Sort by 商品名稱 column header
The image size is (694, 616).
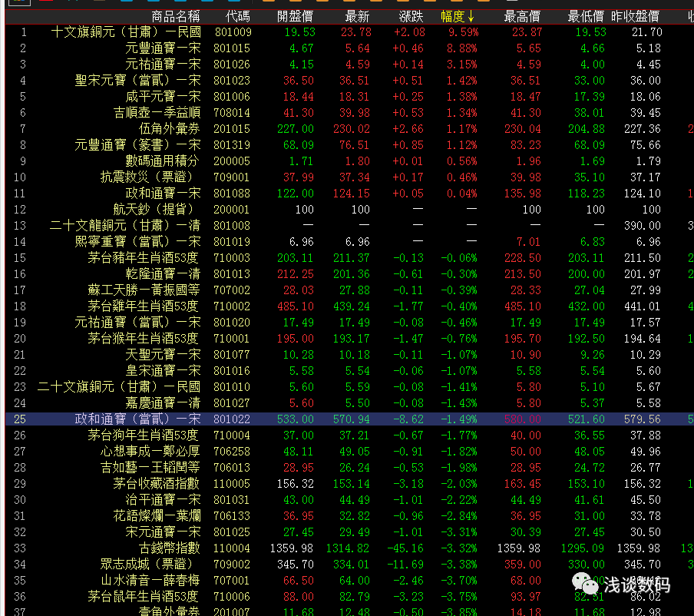[175, 17]
